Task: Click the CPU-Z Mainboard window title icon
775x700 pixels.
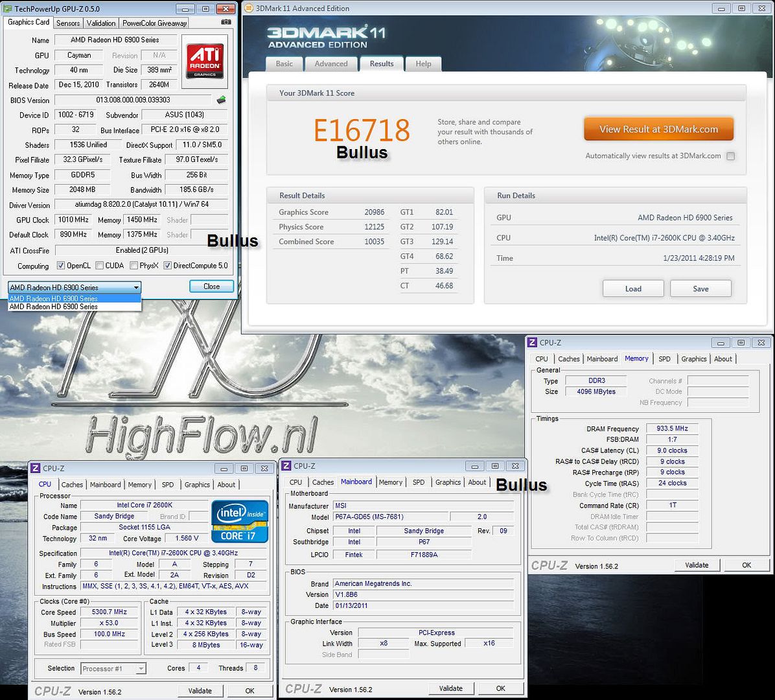Action: pos(286,465)
